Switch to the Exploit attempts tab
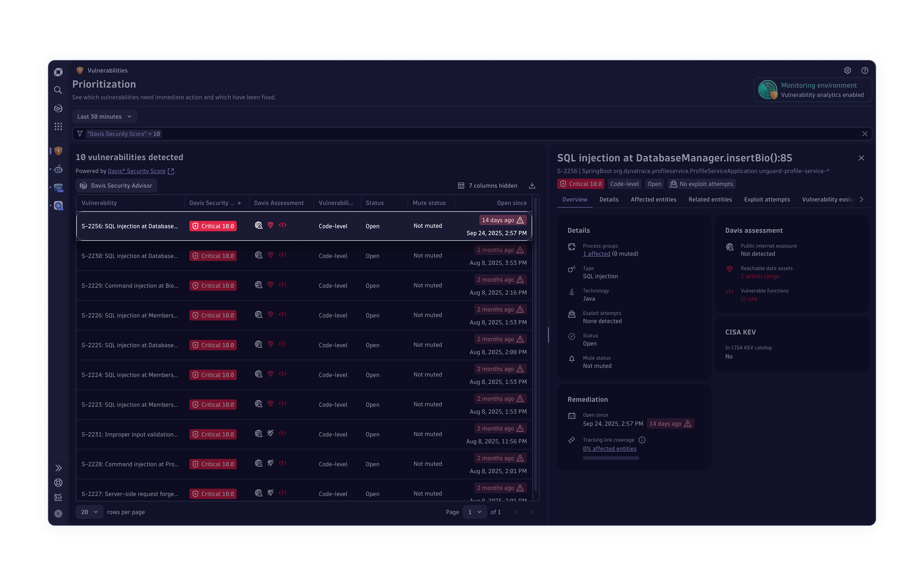The image size is (924, 586). point(767,199)
